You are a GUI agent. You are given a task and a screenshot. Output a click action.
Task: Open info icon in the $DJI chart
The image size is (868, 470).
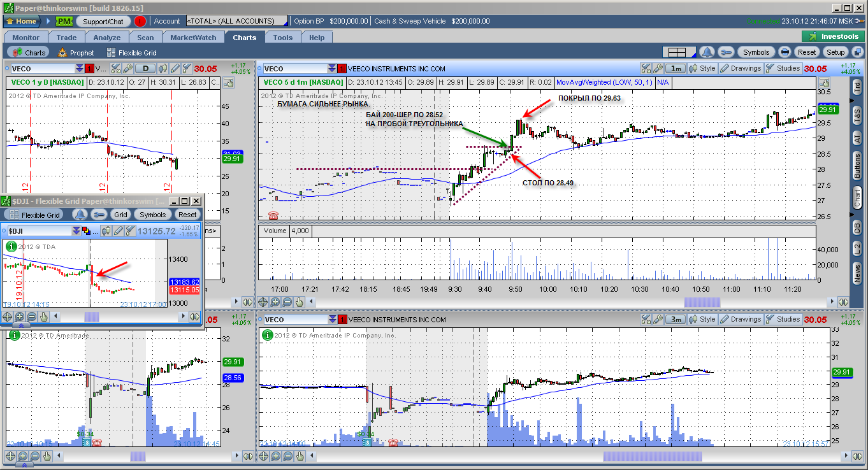(x=11, y=246)
